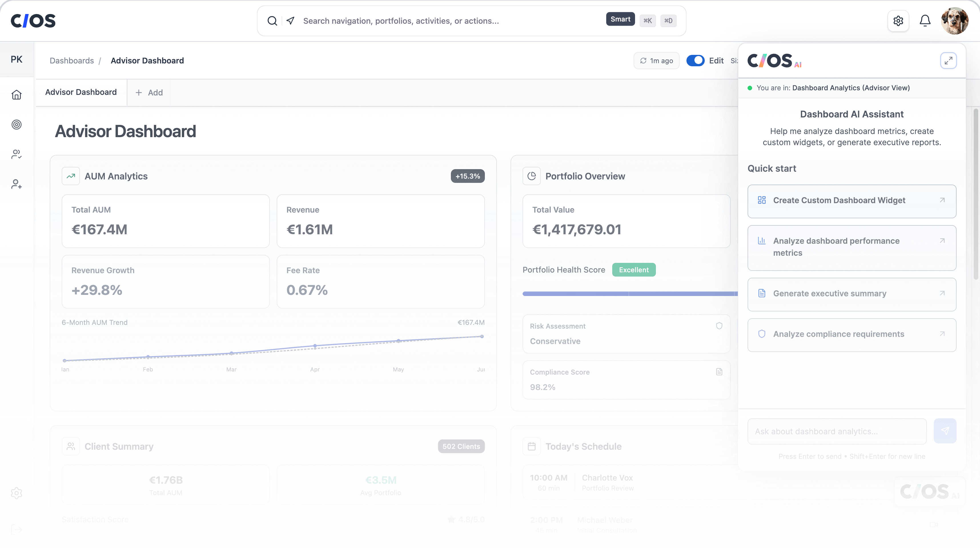This screenshot has height=548, width=980.
Task: Click the Add button to create a new tab
Action: 148,93
